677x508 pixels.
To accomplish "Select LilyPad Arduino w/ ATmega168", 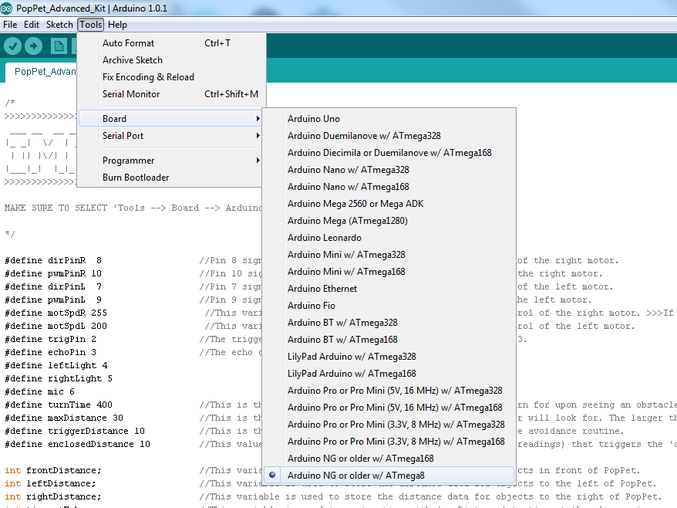I will (x=389, y=373).
